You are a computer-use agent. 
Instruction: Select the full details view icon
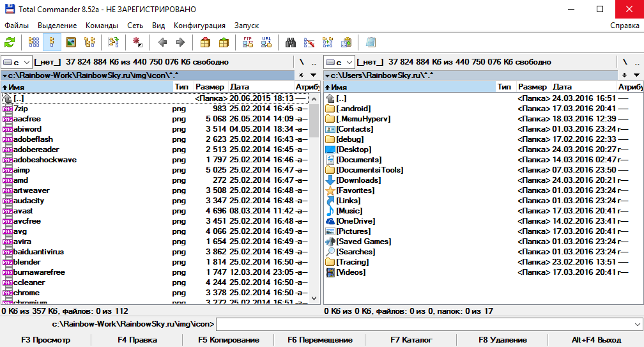point(52,42)
